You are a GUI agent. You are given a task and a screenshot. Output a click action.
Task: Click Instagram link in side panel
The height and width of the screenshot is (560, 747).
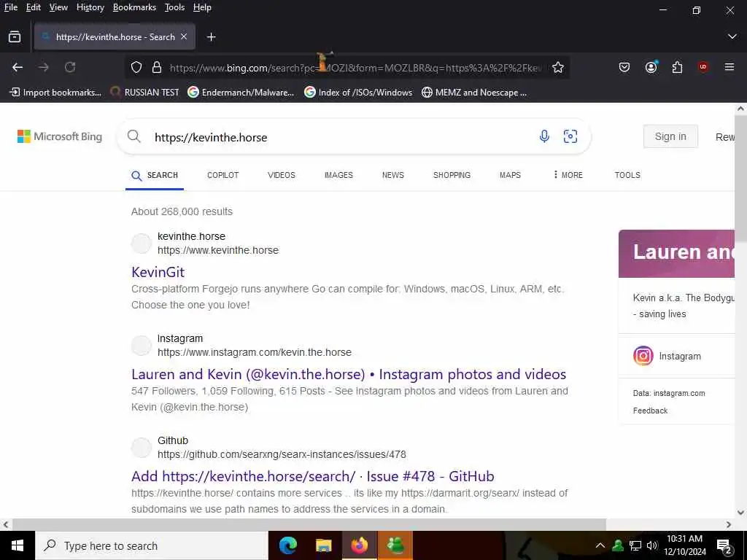click(x=679, y=356)
